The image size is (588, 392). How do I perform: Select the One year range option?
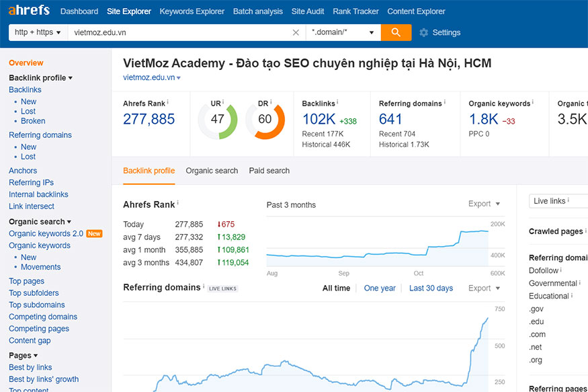(380, 288)
